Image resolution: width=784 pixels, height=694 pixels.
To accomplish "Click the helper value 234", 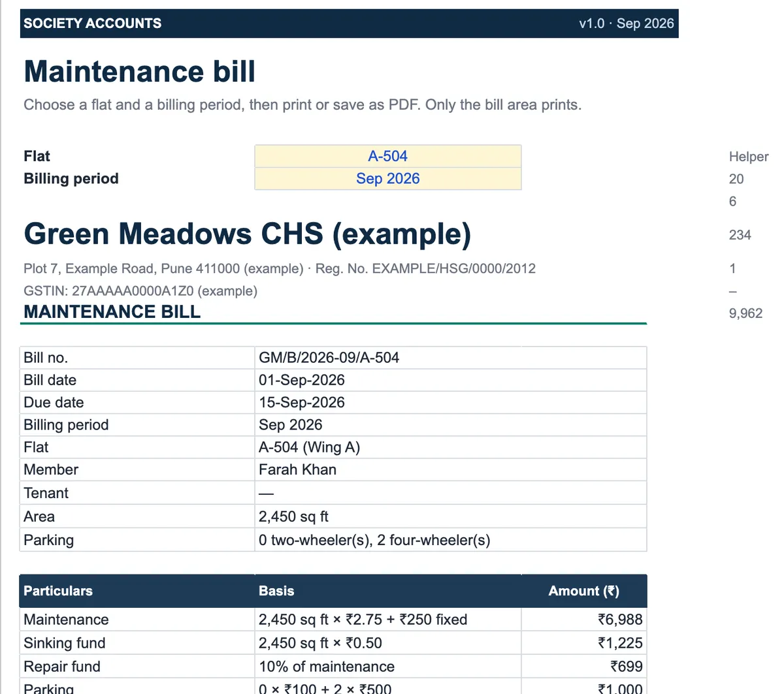I will [x=740, y=235].
